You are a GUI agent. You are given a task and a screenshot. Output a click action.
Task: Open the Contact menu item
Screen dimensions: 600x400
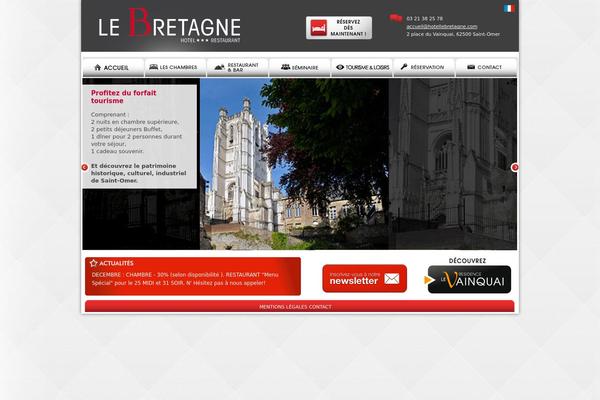point(486,68)
